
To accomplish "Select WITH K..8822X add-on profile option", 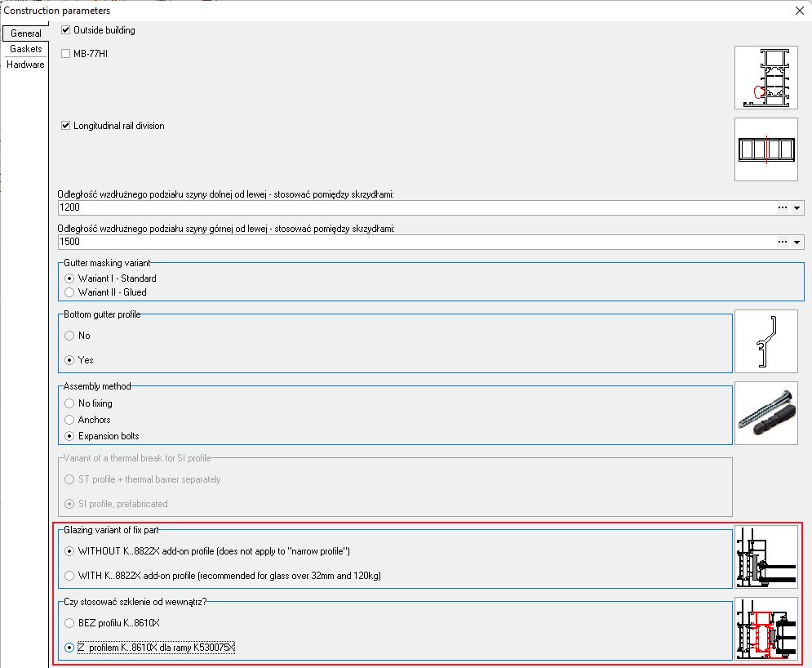I will [x=69, y=576].
